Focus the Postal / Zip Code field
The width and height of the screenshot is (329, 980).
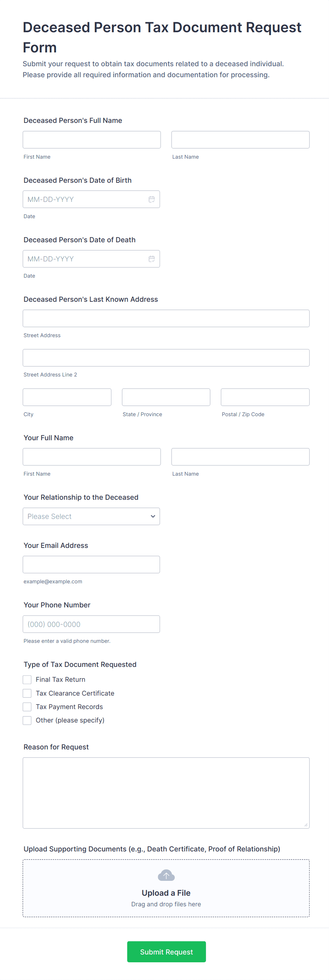pos(265,397)
